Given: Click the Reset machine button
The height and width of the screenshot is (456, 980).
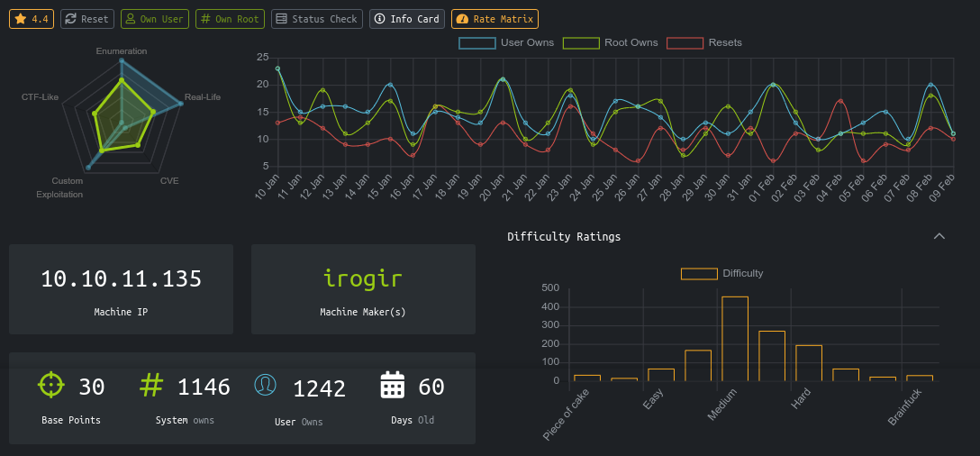Looking at the screenshot, I should pos(87,19).
